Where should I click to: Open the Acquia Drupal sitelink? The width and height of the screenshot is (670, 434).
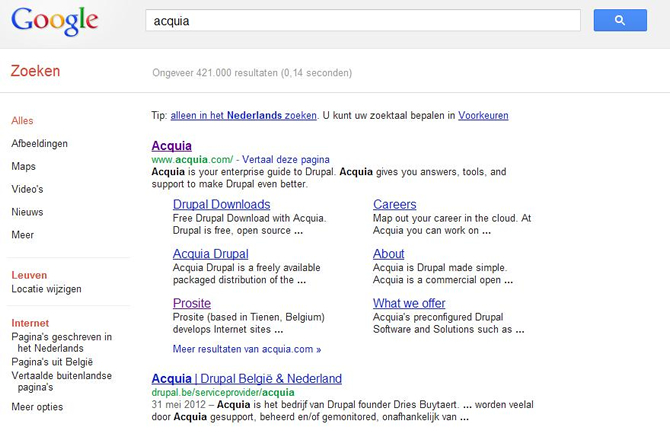[x=211, y=254]
